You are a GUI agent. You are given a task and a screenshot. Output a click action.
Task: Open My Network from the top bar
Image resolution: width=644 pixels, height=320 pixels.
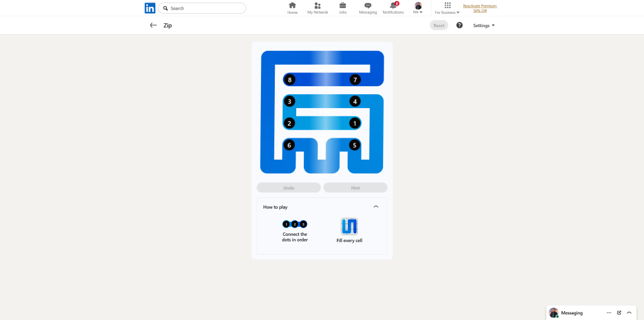318,8
